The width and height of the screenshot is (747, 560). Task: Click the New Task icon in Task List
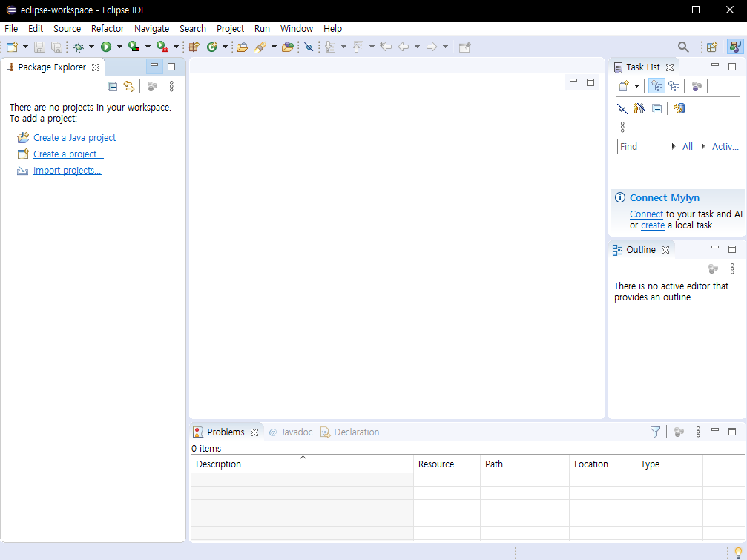tap(624, 86)
